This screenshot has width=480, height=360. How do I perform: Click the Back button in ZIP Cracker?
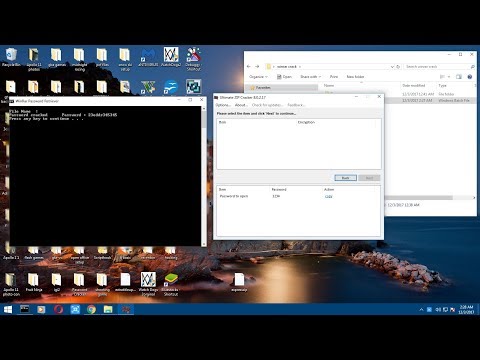coord(346,178)
